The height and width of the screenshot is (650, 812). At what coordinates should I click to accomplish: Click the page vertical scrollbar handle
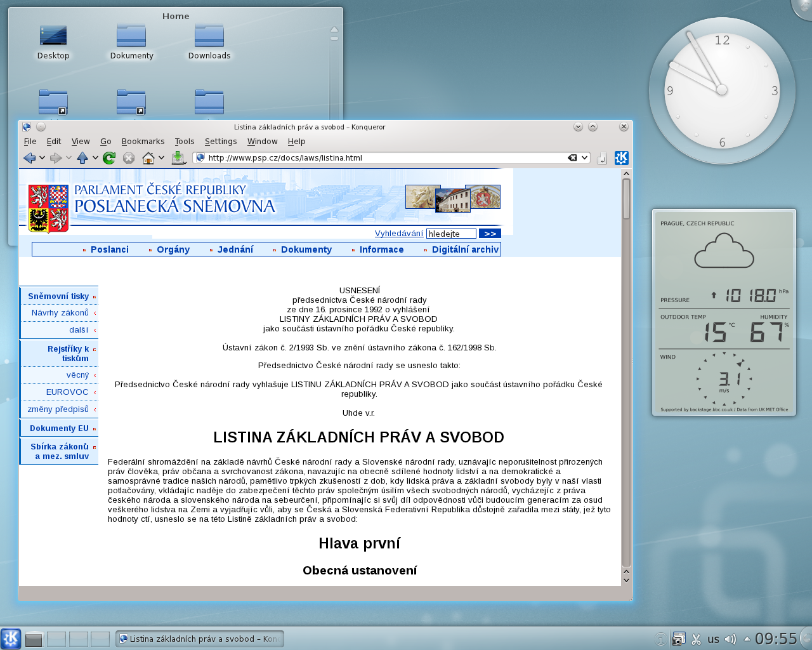point(627,199)
